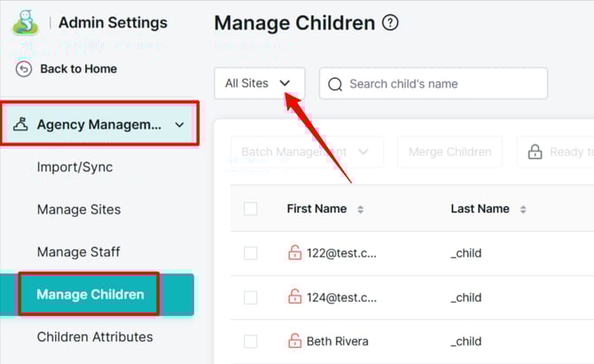The width and height of the screenshot is (594, 364).
Task: Check the box for 122@test.c... row
Action: (x=251, y=253)
